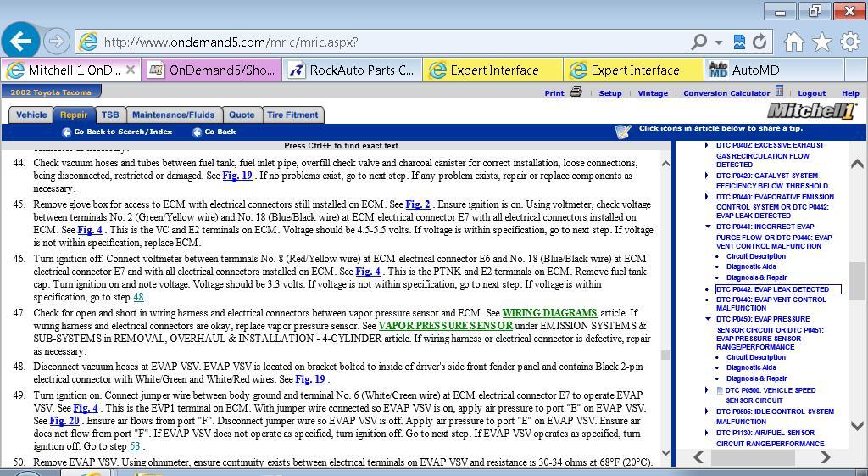The height and width of the screenshot is (476, 868).
Task: Click the Go Back button
Action: pos(214,132)
